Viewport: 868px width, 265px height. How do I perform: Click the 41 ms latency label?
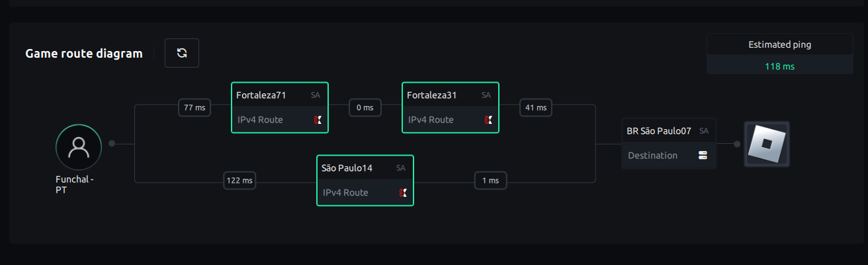point(536,107)
